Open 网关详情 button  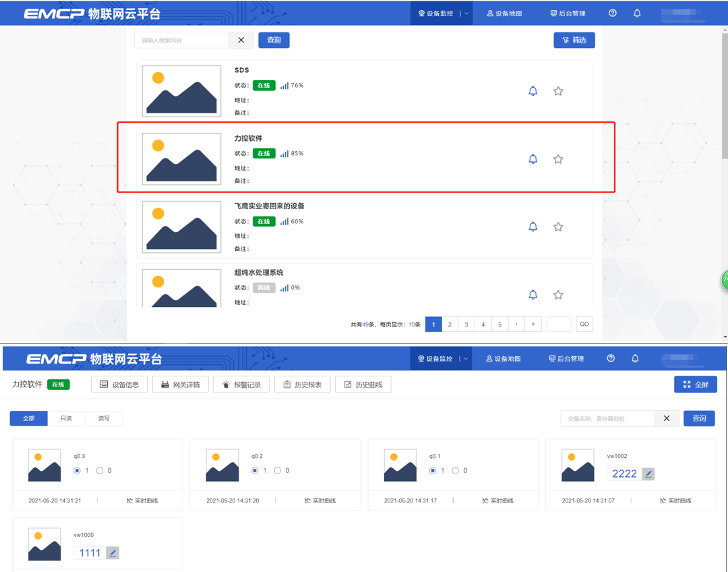tap(180, 384)
